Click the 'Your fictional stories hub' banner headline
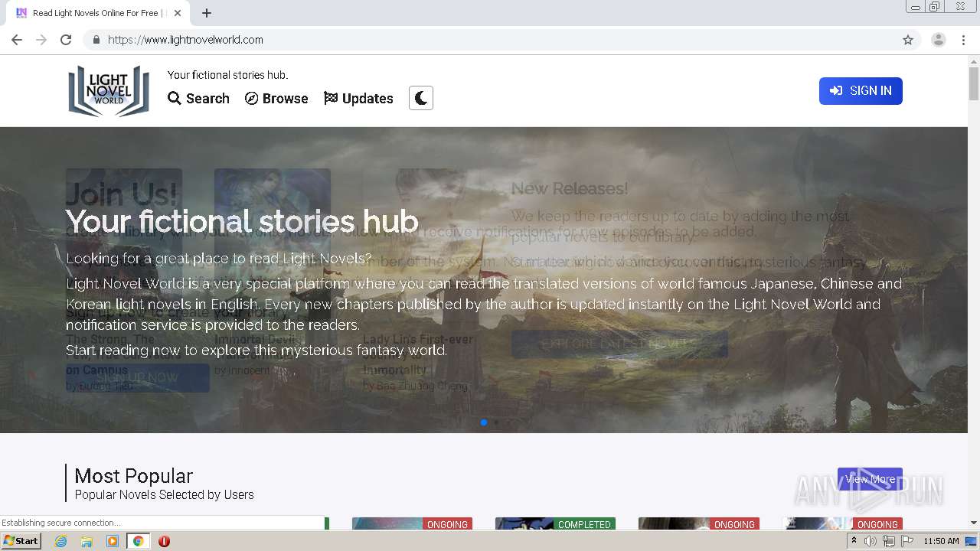The image size is (980, 551). [x=242, y=221]
